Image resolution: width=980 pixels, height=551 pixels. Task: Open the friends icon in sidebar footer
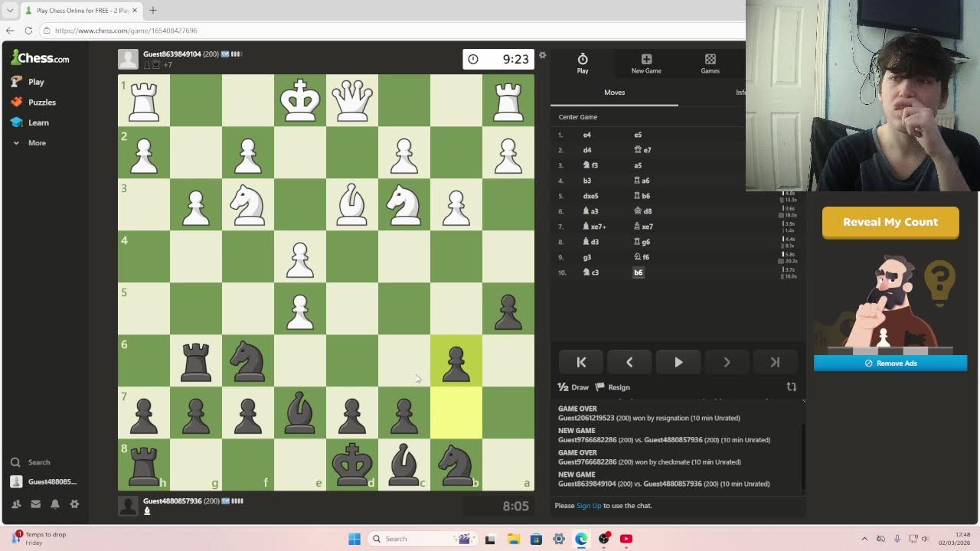[x=16, y=504]
